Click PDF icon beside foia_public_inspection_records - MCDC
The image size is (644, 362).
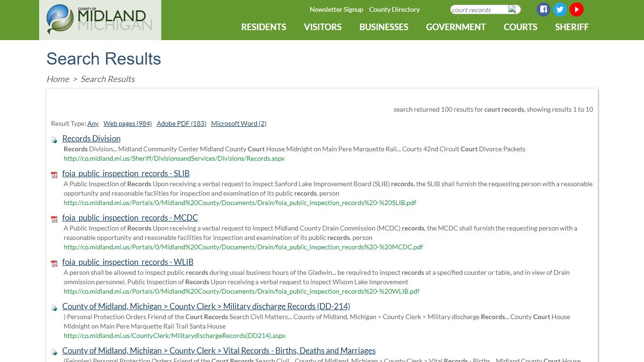(54, 219)
